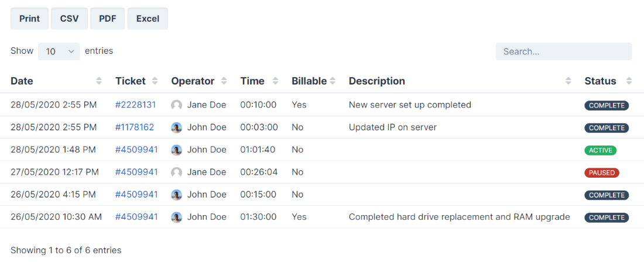The height and width of the screenshot is (263, 644).
Task: Click the Operator column sort arrows
Action: point(224,81)
